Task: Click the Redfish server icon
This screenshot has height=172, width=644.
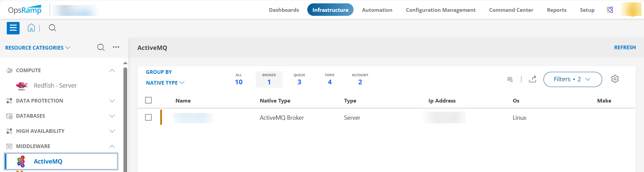Action: (22, 86)
